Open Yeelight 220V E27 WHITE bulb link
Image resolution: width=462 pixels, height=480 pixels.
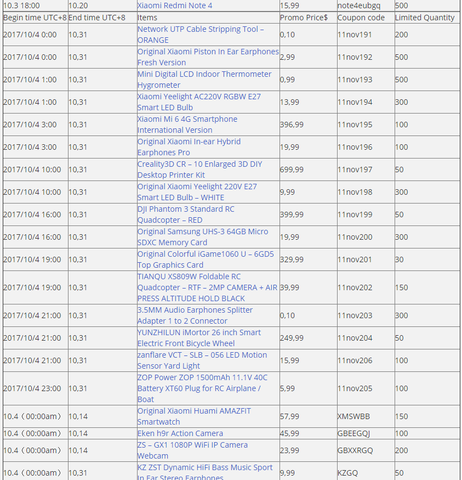(x=197, y=192)
